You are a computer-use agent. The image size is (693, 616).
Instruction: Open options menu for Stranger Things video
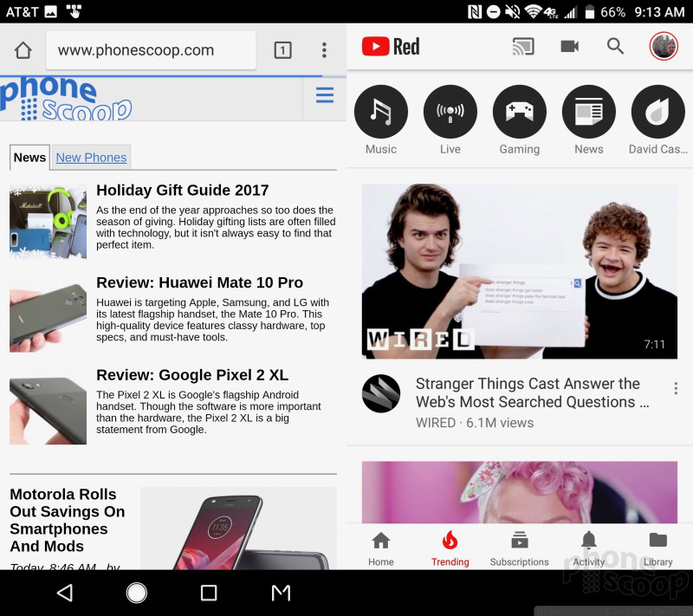[676, 388]
